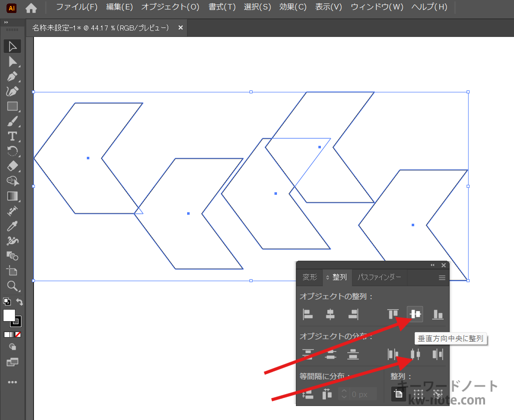Open the オブジェクト(O) menu
Image resolution: width=514 pixels, height=420 pixels.
point(170,7)
